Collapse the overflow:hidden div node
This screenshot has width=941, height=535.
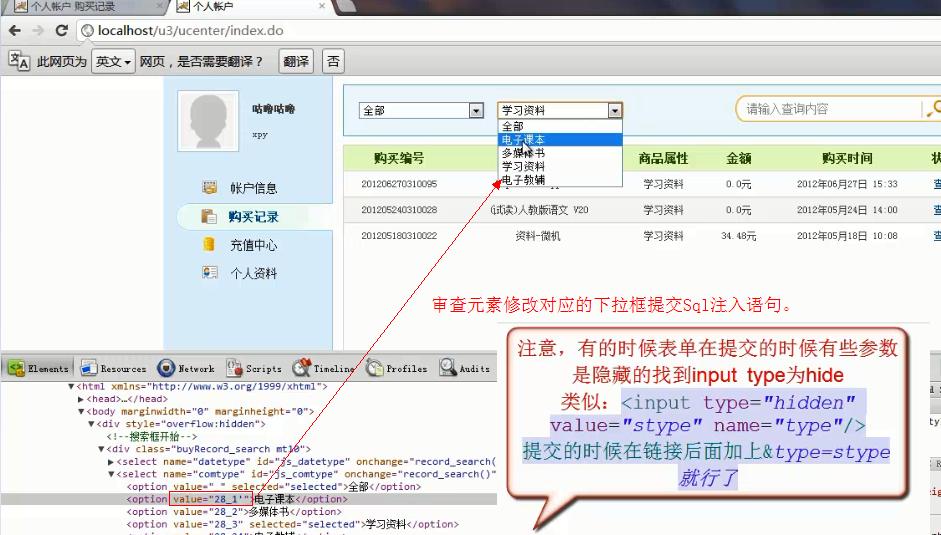click(x=91, y=424)
